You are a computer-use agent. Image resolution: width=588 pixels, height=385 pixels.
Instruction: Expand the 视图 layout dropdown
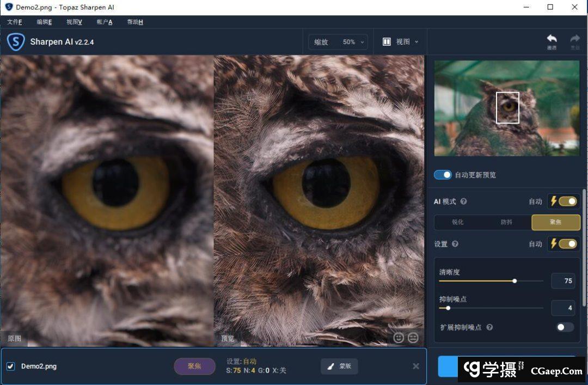[401, 42]
